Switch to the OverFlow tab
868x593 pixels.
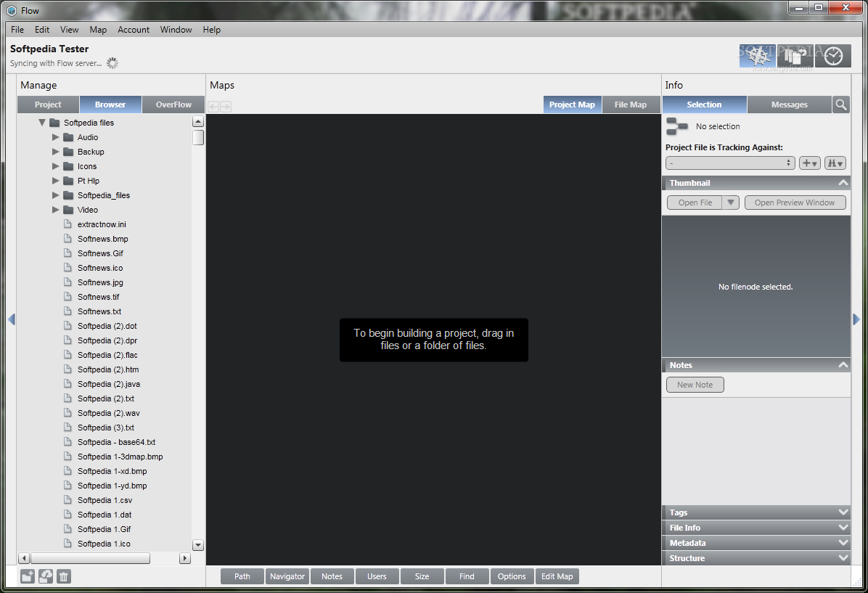tap(173, 105)
